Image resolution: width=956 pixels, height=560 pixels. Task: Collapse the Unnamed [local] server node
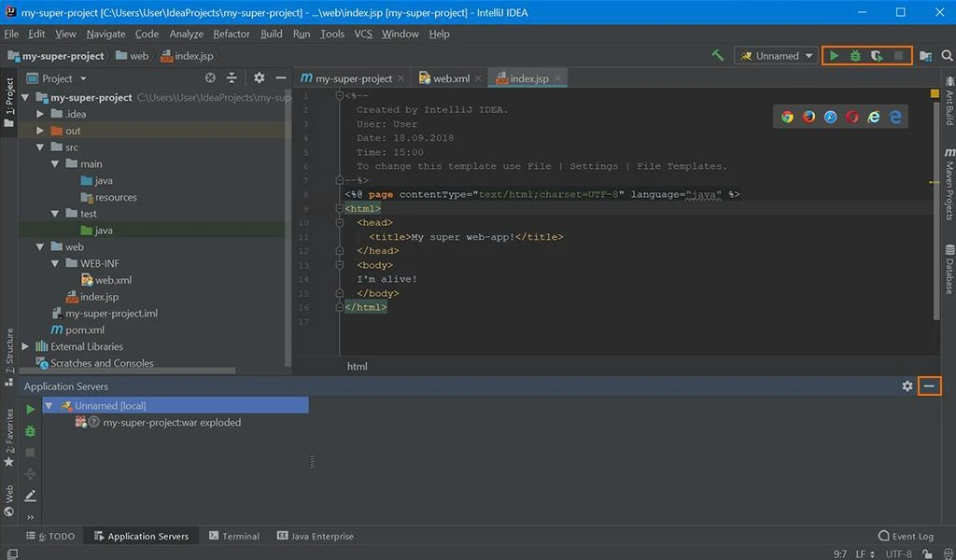tap(49, 406)
